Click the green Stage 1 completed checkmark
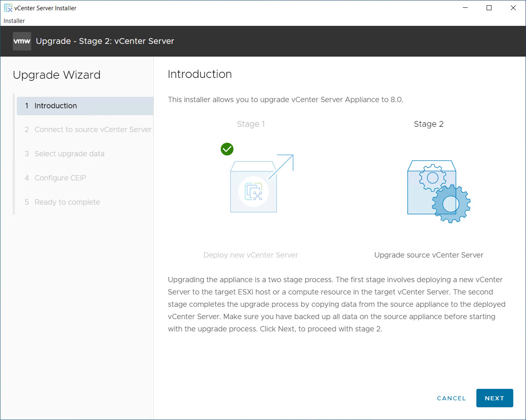The image size is (526, 420). [x=227, y=149]
